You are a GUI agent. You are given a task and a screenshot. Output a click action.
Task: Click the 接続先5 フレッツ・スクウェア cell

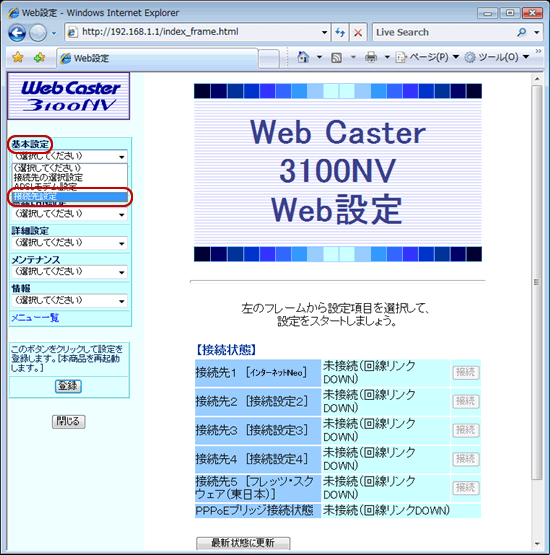[x=258, y=488]
